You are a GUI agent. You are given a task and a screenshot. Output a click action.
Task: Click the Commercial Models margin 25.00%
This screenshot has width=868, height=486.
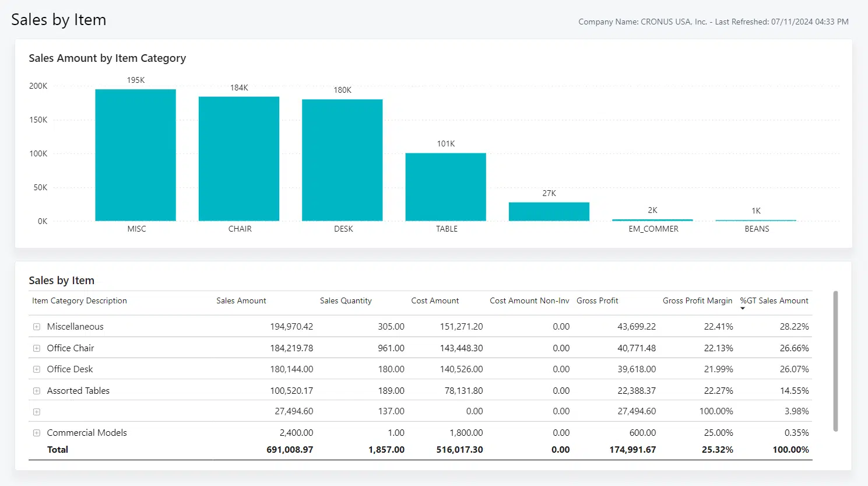point(719,433)
